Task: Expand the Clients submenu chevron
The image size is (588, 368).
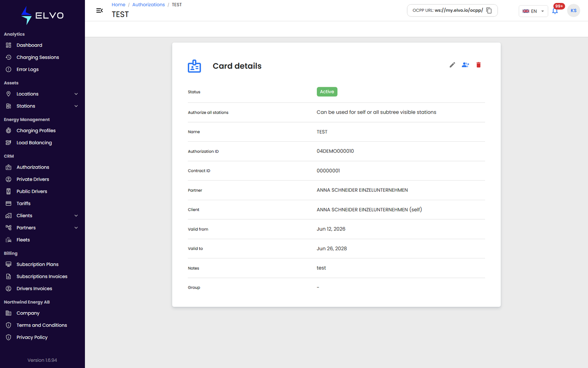Action: pyautogui.click(x=76, y=216)
